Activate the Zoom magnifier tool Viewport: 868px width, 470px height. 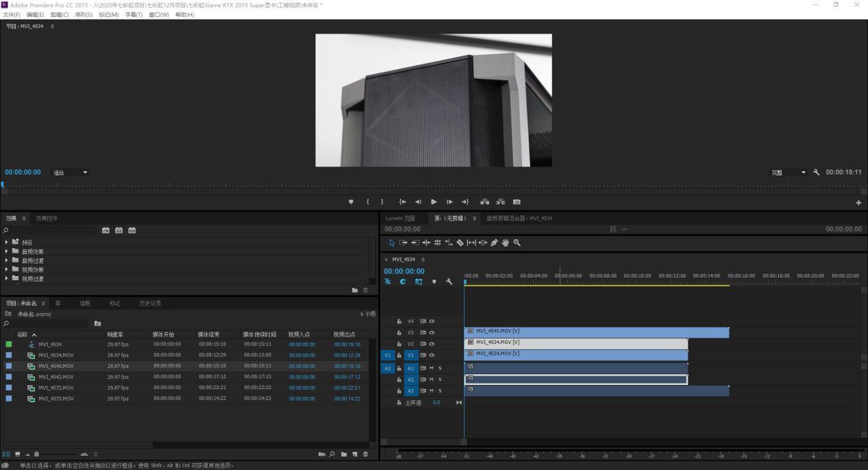tap(517, 243)
